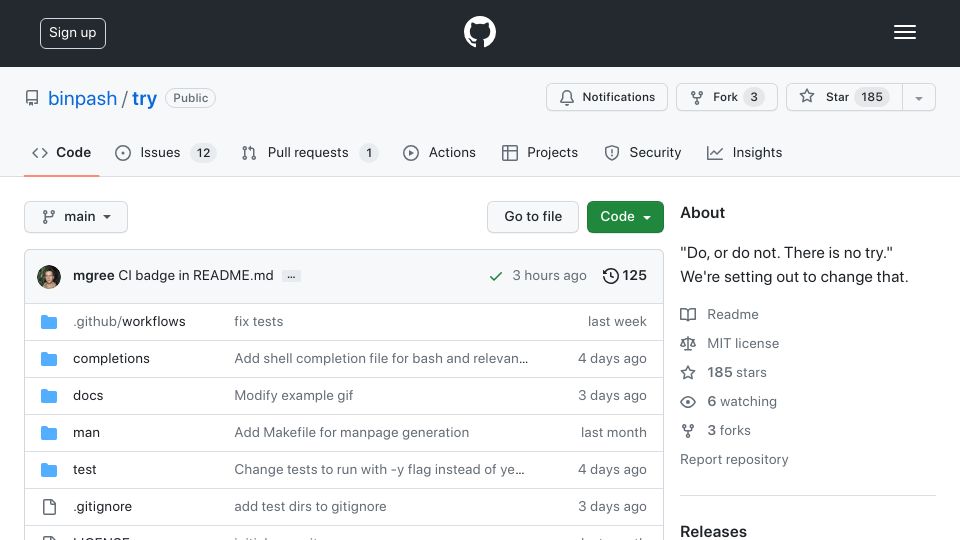Click the Fork button
960x540 pixels.
coord(727,97)
